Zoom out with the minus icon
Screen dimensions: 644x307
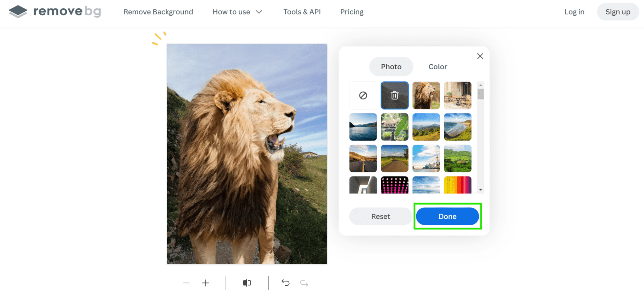[x=186, y=283]
